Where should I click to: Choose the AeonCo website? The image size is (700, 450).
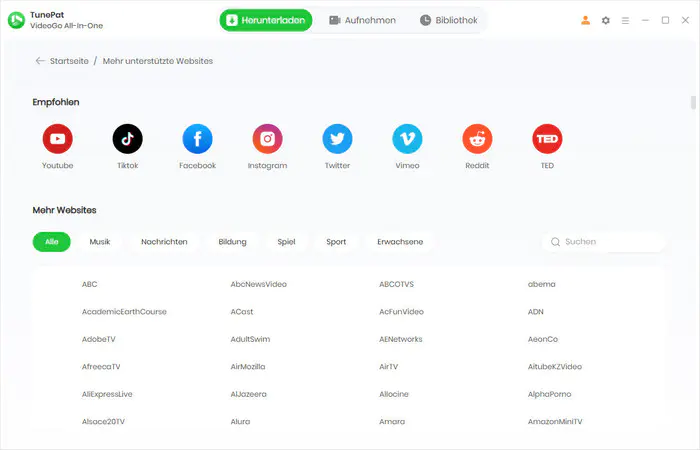tap(543, 339)
